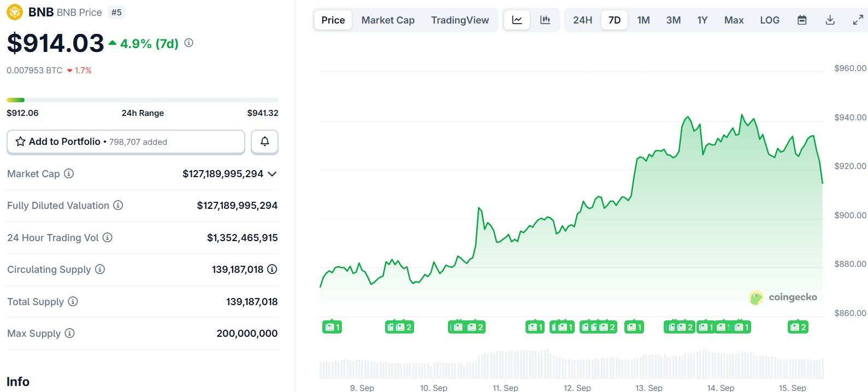Click the $127,189,995,294 Market Cap value
The image size is (868, 392).
[223, 174]
